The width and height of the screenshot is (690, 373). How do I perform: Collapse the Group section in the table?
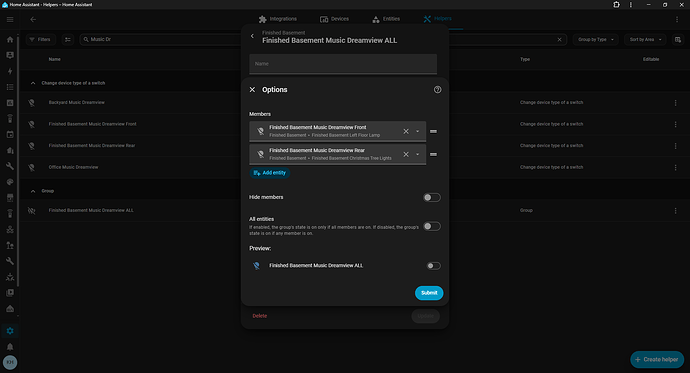pyautogui.click(x=33, y=191)
